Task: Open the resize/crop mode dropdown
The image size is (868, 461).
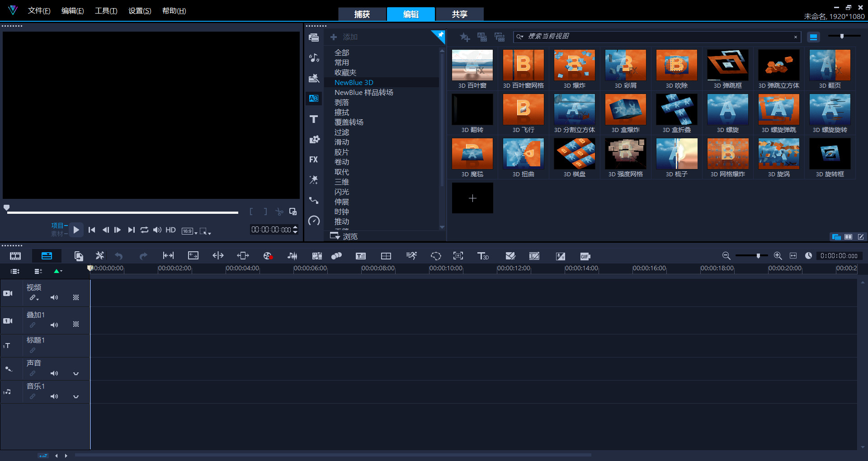Action: 205,231
